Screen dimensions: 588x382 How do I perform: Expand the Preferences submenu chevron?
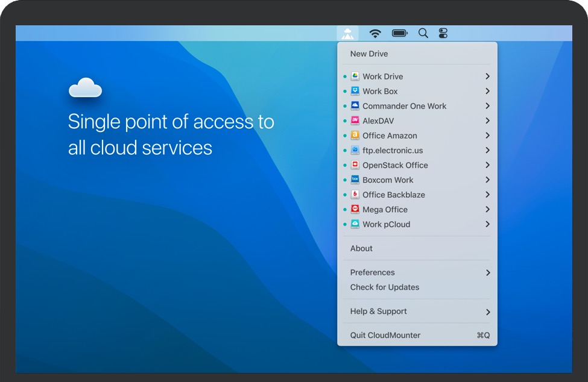(x=488, y=273)
